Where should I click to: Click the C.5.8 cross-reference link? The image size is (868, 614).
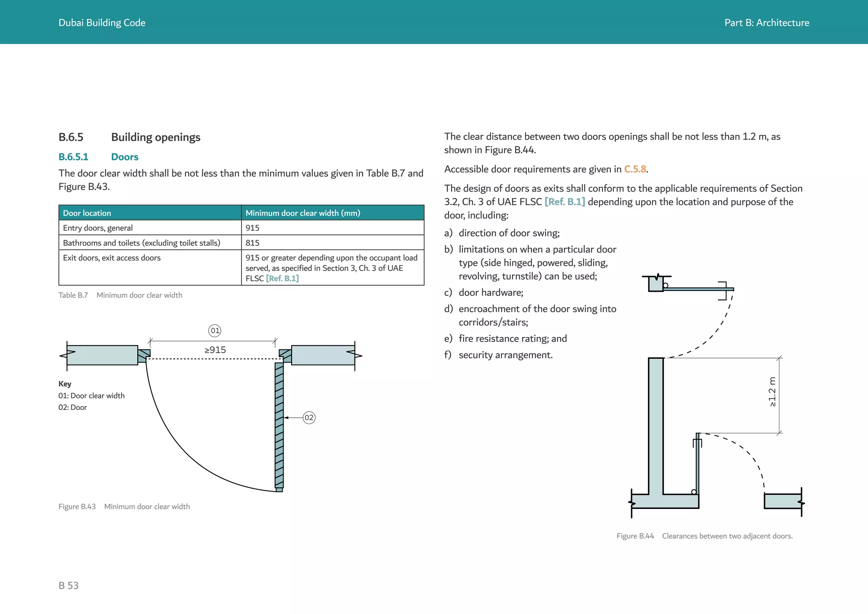click(x=635, y=169)
